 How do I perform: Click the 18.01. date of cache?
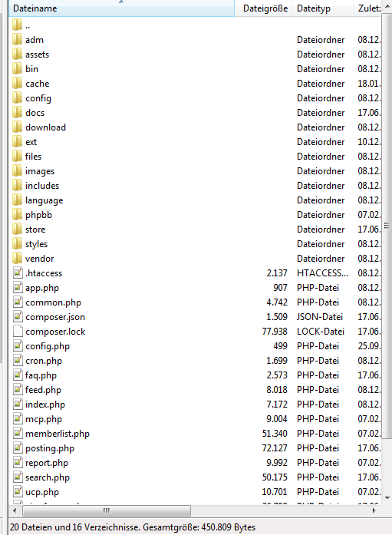[x=369, y=84]
